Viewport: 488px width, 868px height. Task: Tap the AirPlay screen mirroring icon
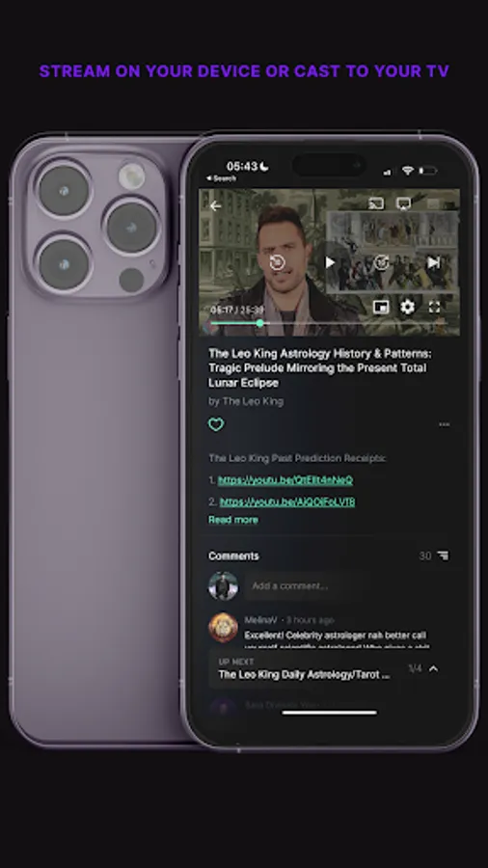[x=404, y=203]
